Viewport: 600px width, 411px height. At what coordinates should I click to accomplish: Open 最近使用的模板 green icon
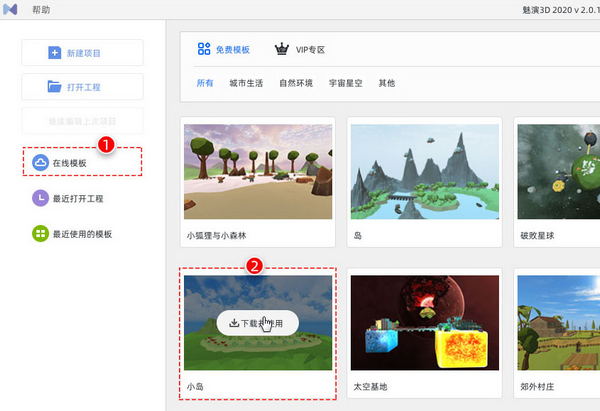click(x=39, y=234)
